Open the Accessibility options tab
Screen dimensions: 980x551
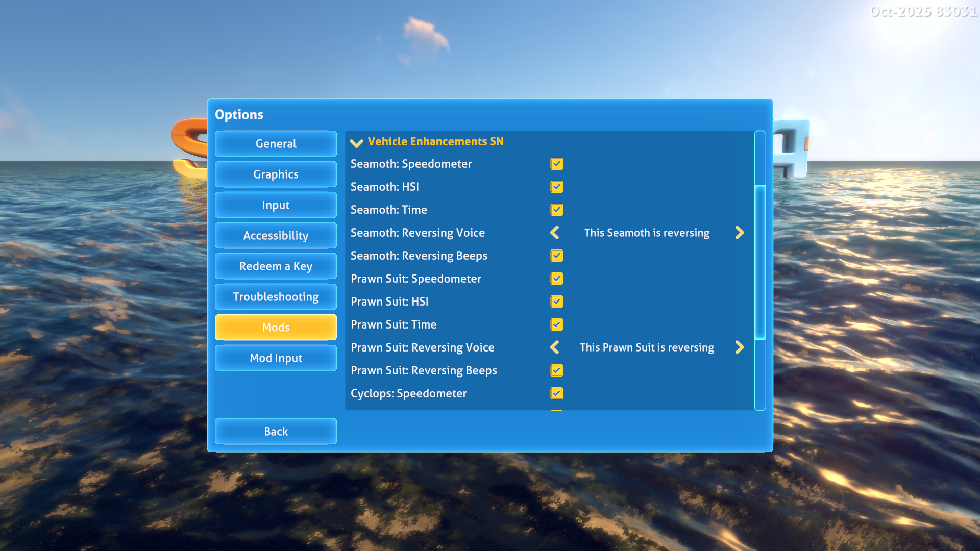[276, 236]
